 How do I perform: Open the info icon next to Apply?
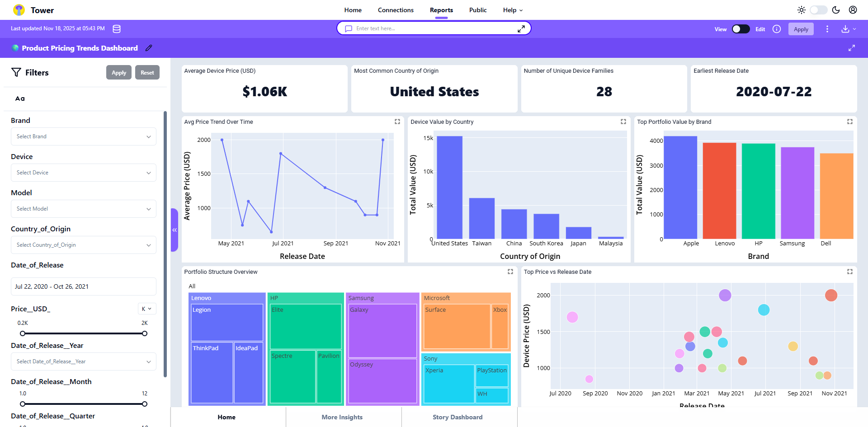[x=777, y=29]
